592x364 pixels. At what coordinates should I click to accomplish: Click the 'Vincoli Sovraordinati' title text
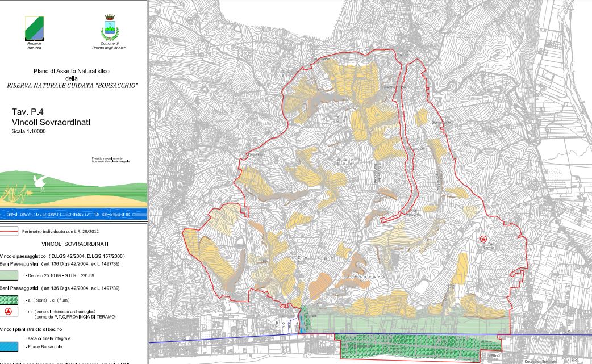tap(43, 122)
